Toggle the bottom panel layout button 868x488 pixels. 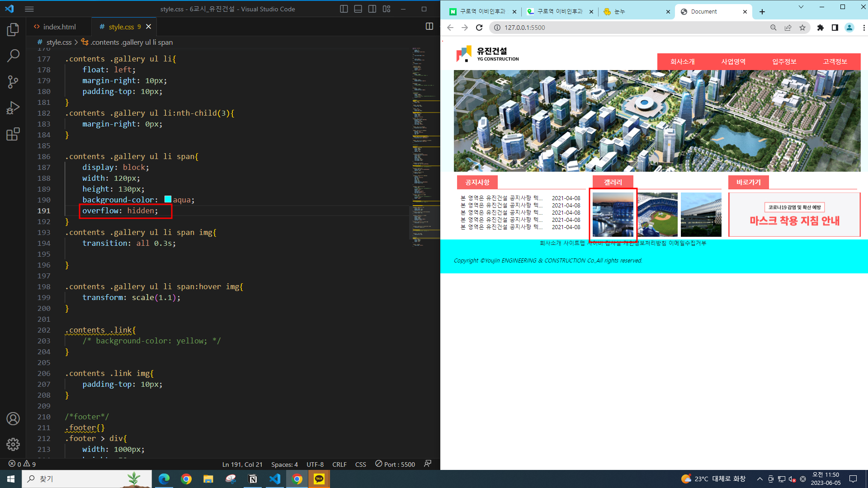(358, 9)
